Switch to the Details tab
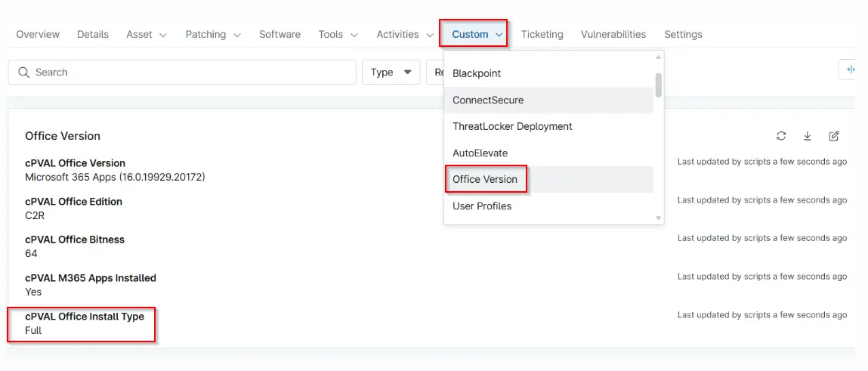This screenshot has height=371, width=868. pos(93,34)
